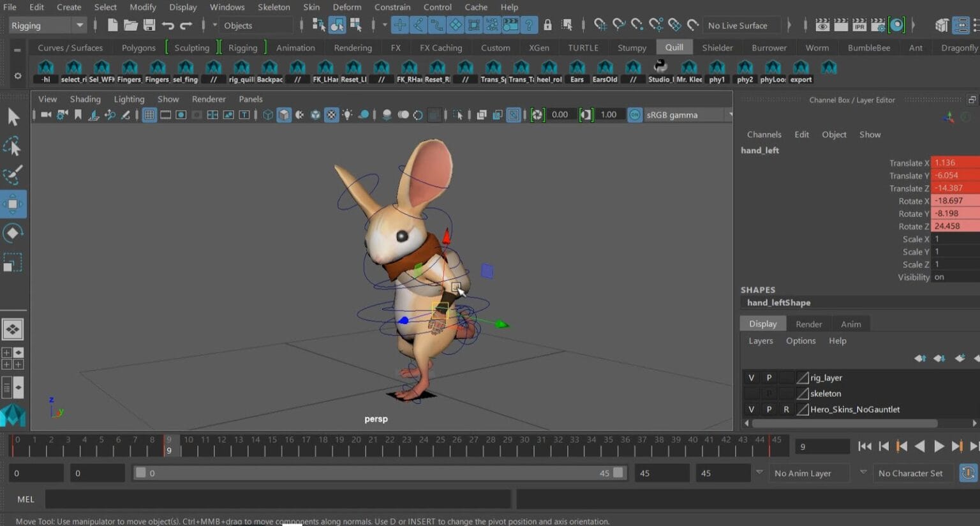Image resolution: width=980 pixels, height=526 pixels.
Task: Activate the Move tool in the toolbox
Action: click(13, 204)
